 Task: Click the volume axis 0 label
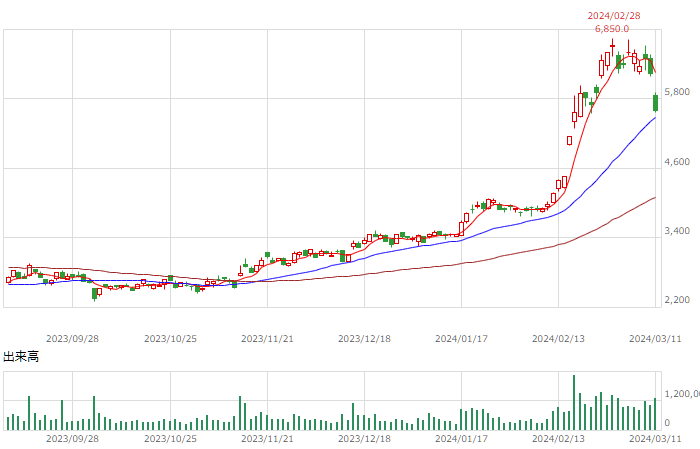tap(667, 423)
